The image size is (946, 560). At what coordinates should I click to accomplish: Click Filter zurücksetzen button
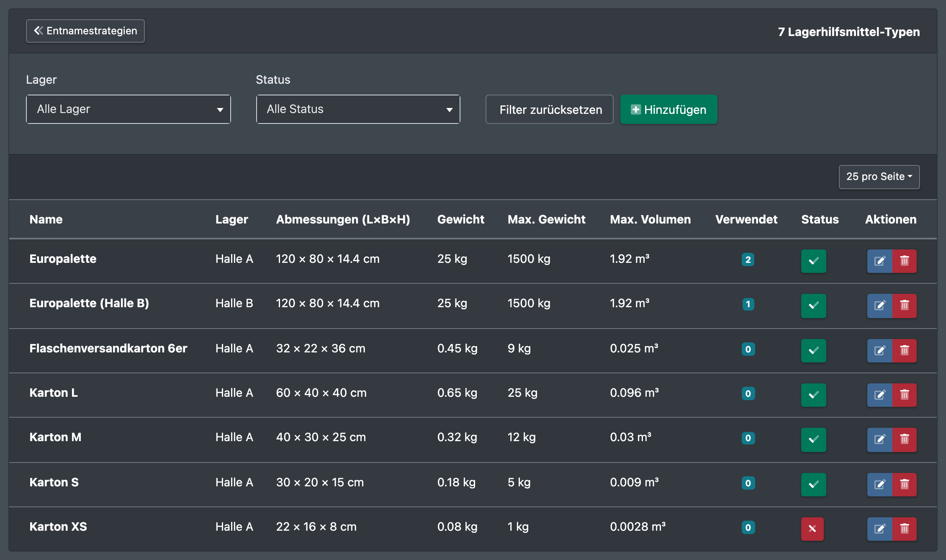[x=550, y=109]
